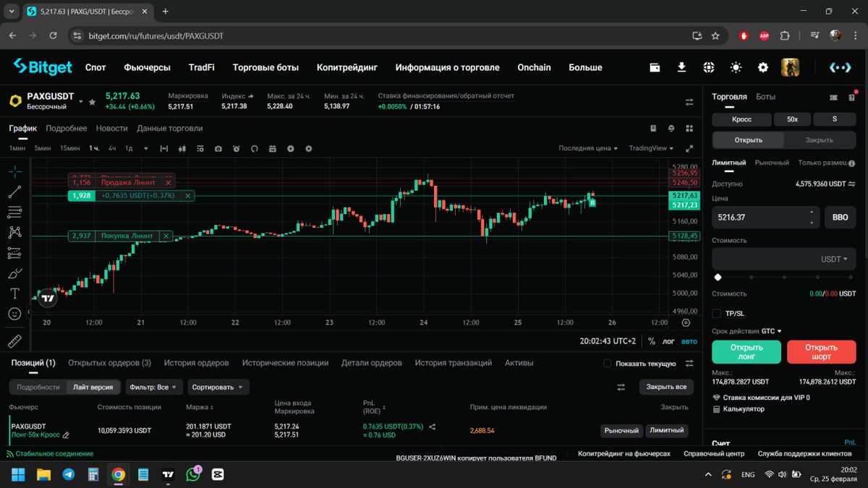This screenshot has width=868, height=488.
Task: Open the Fibonacci/horizontal lines tool group
Action: point(15,212)
